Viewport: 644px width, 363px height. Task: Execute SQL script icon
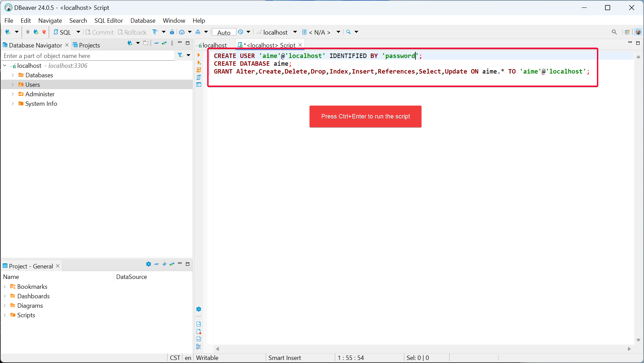click(199, 70)
